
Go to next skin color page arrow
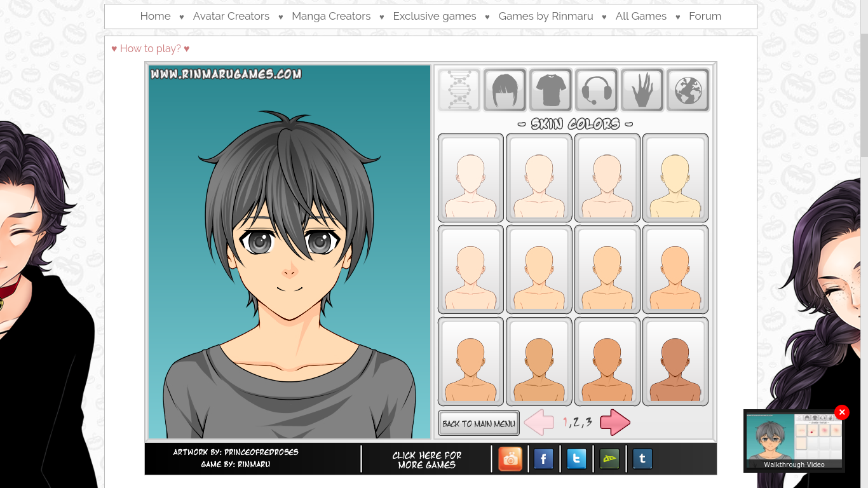pos(615,423)
